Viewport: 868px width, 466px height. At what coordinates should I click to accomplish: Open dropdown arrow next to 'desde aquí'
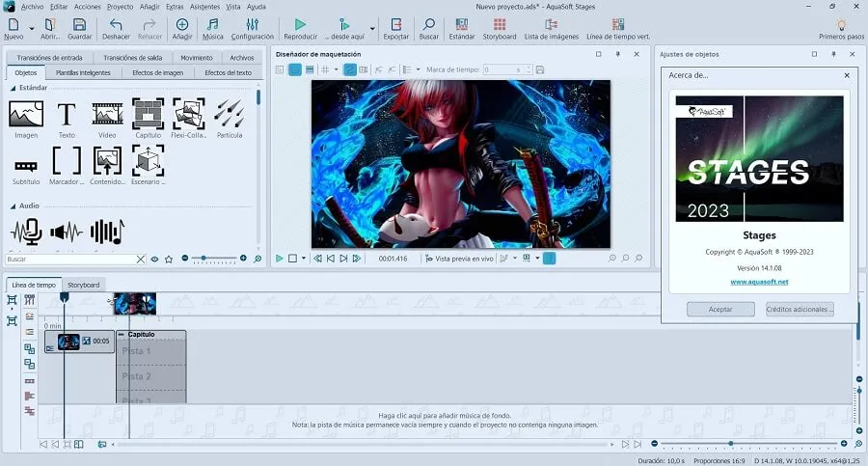[372, 28]
